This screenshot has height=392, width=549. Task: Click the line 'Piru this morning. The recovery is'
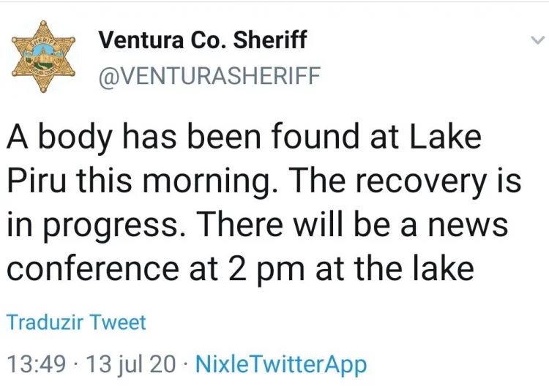[x=264, y=181]
